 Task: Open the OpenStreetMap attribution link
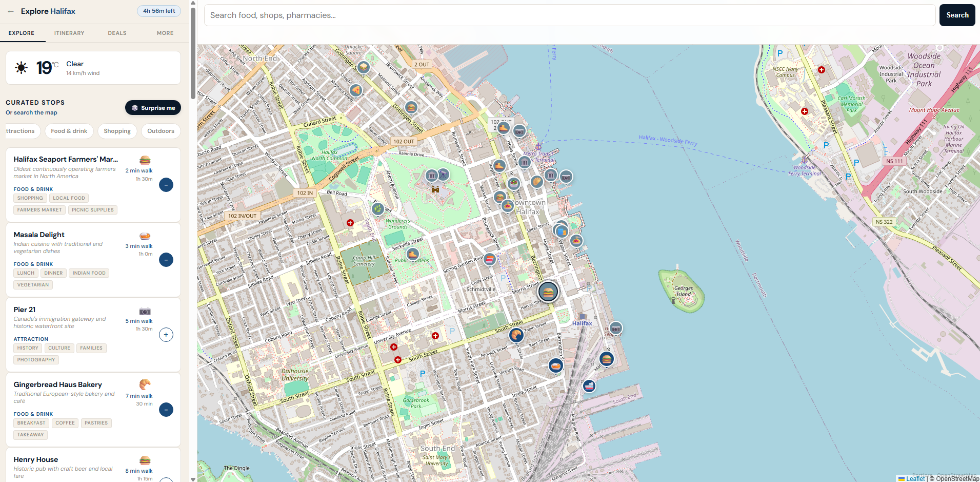[x=957, y=478]
